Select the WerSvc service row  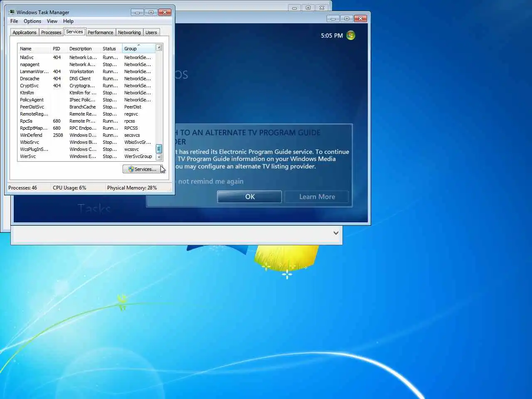pos(86,156)
